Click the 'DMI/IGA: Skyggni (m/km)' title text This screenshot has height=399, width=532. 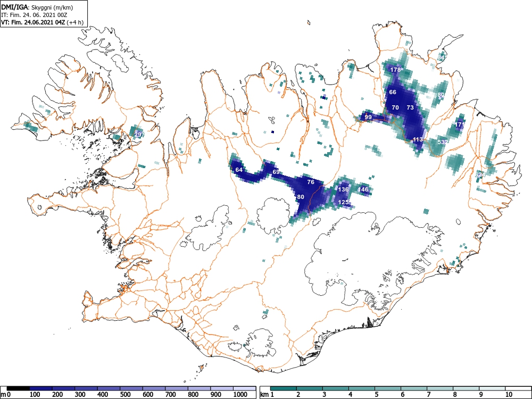click(x=37, y=7)
